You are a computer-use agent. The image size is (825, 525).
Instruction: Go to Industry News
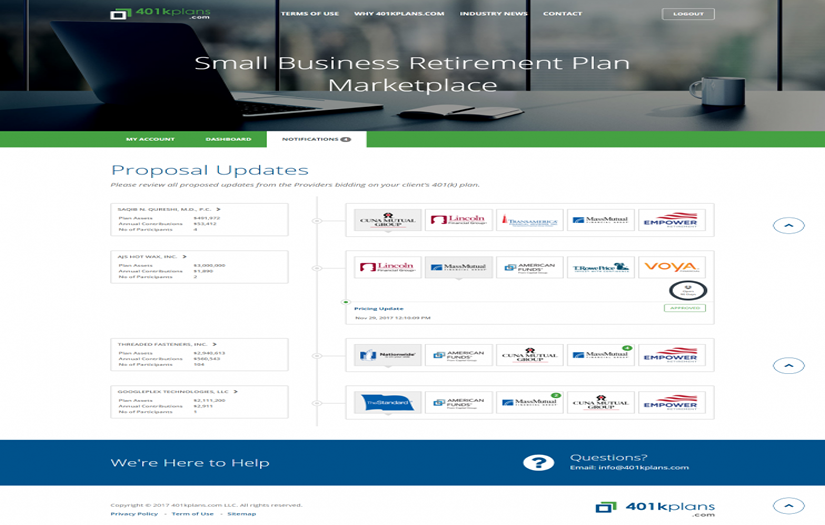494,14
